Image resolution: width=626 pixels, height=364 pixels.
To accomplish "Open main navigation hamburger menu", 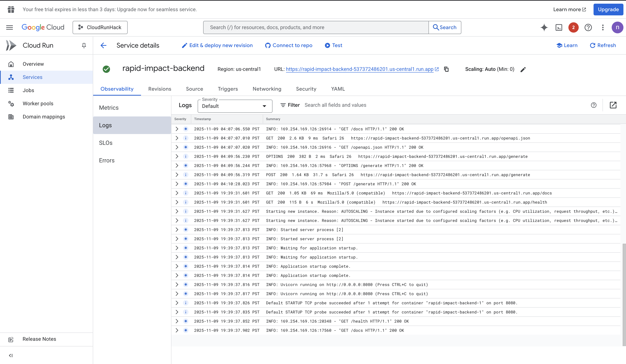I will [9, 27].
